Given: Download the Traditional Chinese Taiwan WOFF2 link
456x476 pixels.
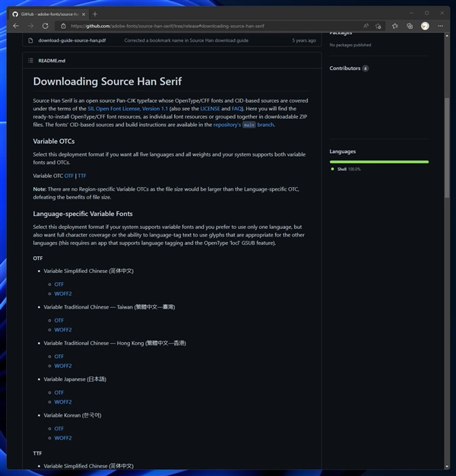Looking at the screenshot, I should click(x=63, y=330).
